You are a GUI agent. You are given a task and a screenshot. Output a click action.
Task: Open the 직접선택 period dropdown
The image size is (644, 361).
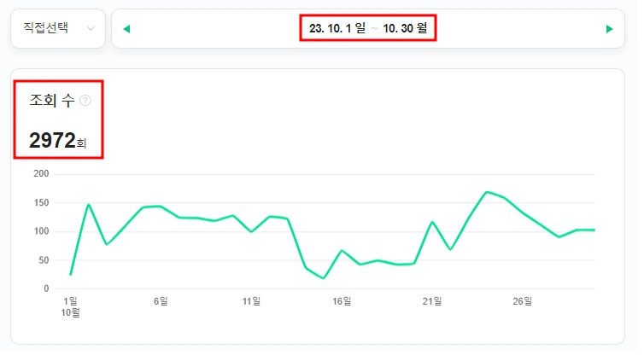point(58,28)
